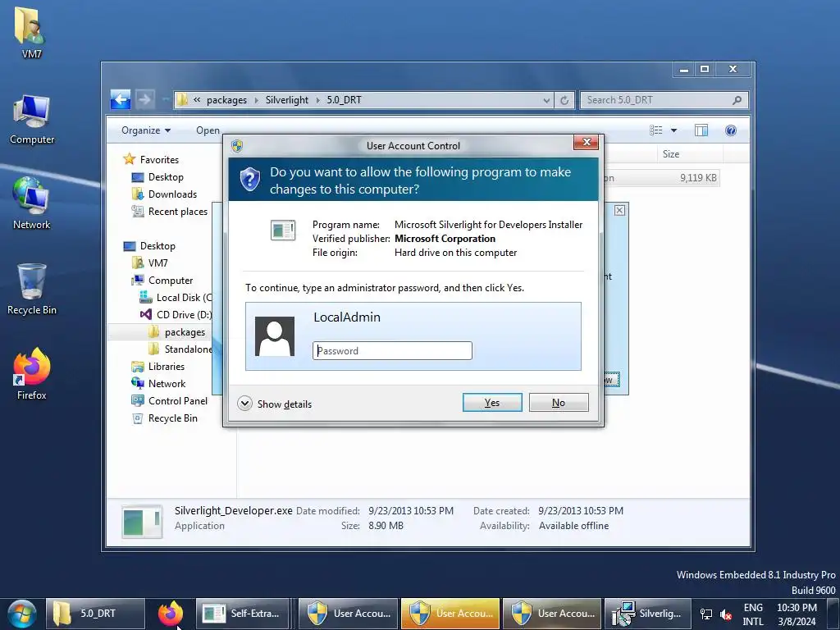Close the User Account Control dialog
The height and width of the screenshot is (630, 840).
586,142
